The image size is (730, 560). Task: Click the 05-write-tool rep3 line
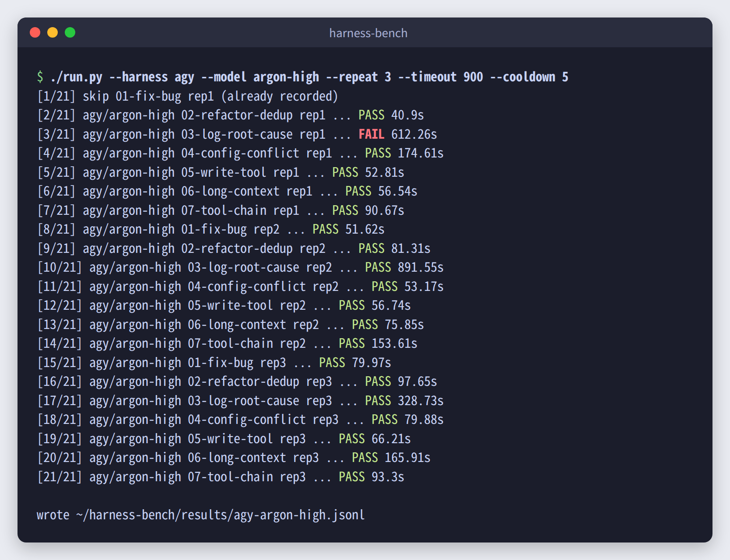[224, 439]
